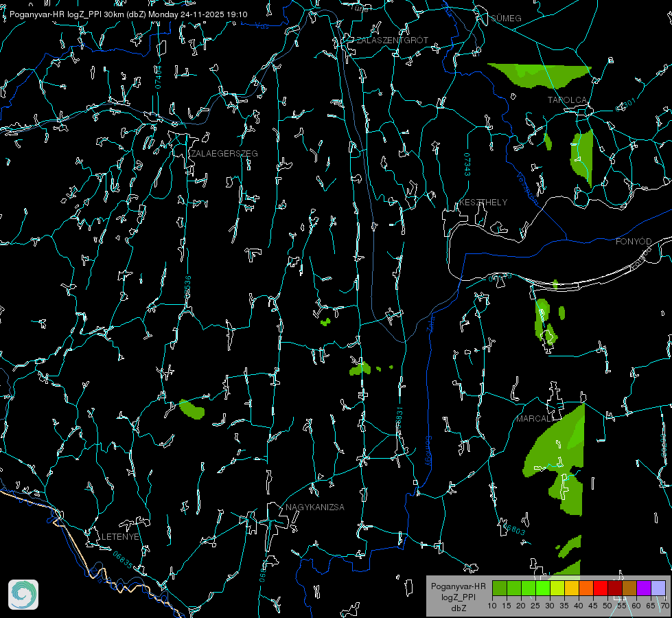Click the 35-40 dBZ yellow swatch

coord(572,588)
